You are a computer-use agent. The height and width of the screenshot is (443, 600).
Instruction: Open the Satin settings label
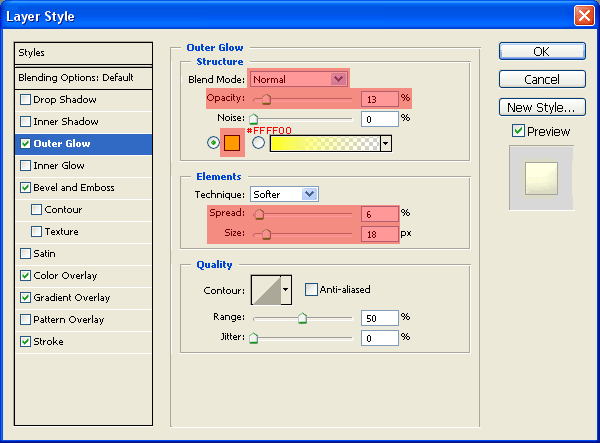click(x=44, y=254)
